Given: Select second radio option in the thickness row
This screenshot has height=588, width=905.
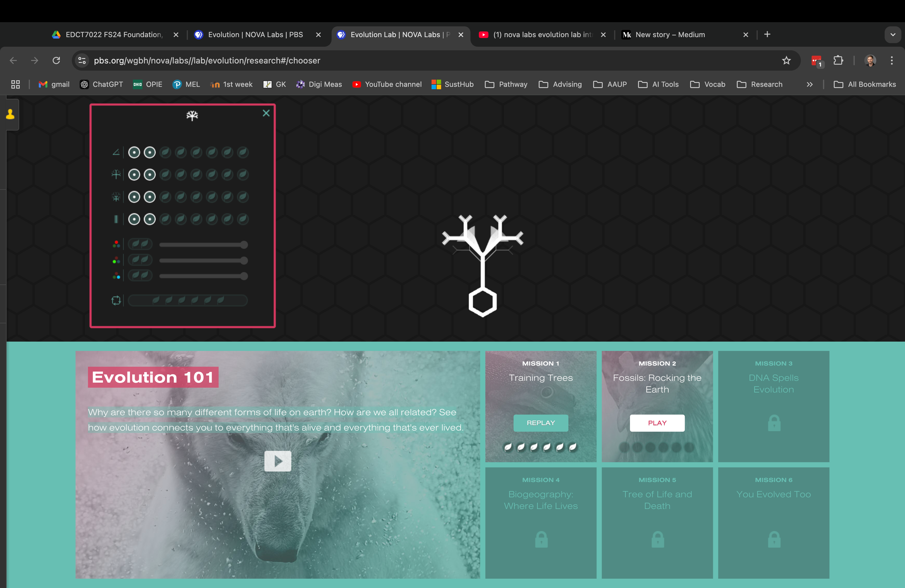Looking at the screenshot, I should coord(149,219).
